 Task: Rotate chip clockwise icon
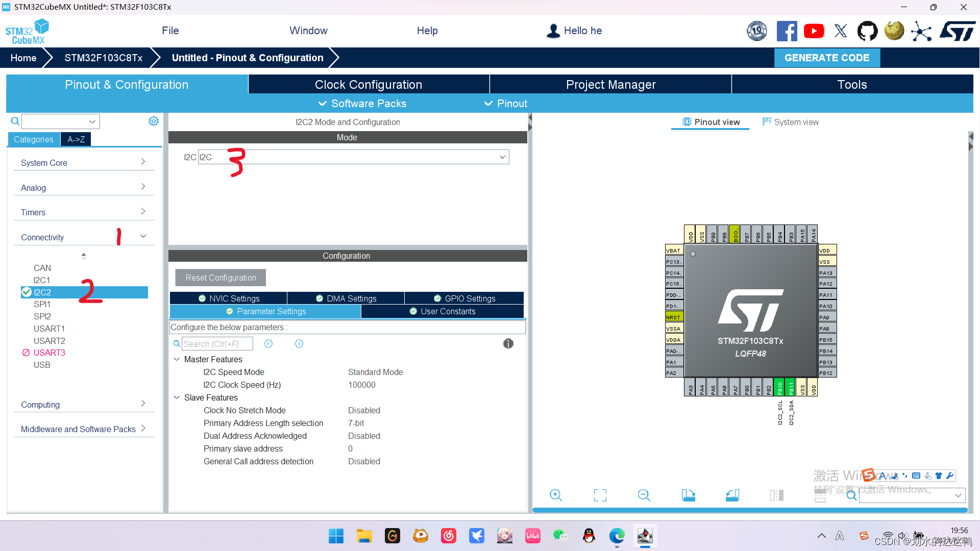click(x=689, y=495)
